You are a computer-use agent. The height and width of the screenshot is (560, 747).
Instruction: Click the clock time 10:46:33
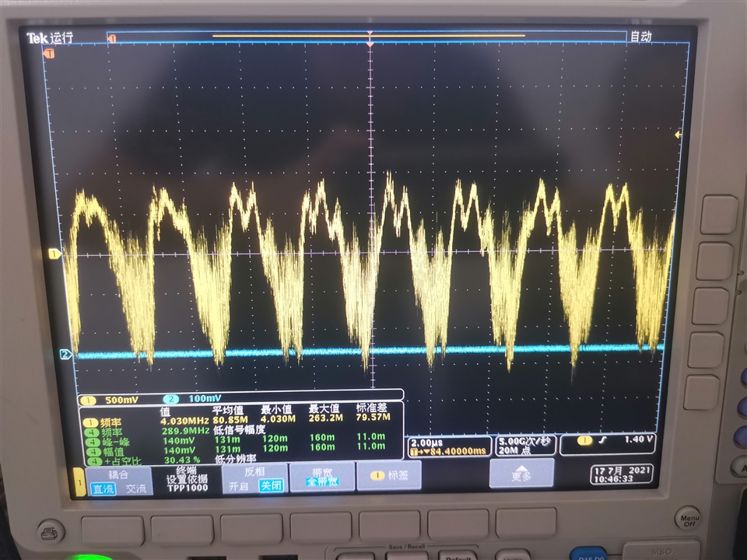[614, 479]
